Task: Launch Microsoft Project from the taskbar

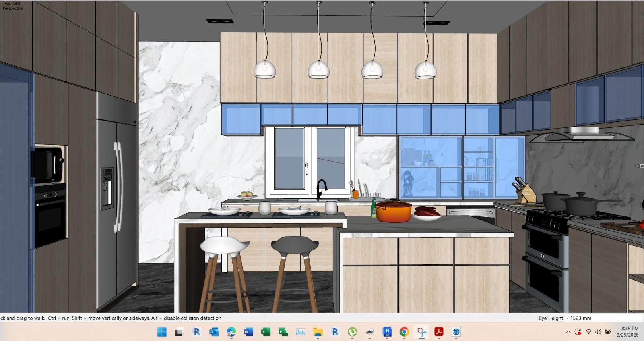Action: coord(283,332)
